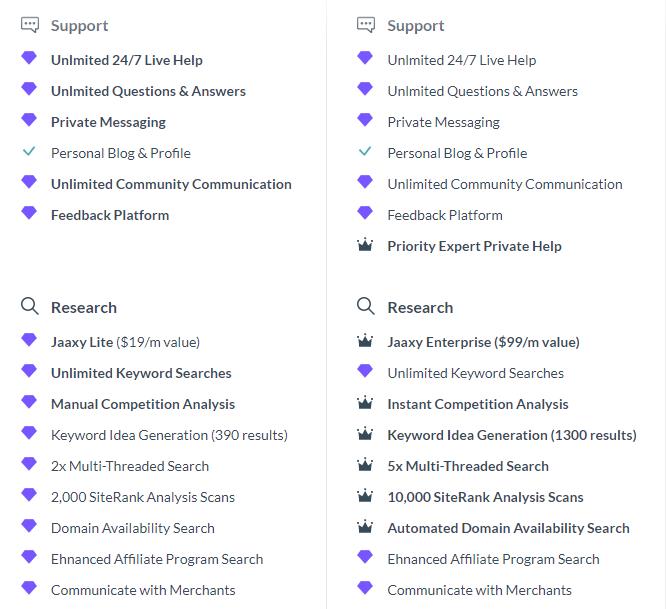666x609 pixels.
Task: Click the 10,000 SiteRank Analysis Scans feature
Action: [x=485, y=497]
